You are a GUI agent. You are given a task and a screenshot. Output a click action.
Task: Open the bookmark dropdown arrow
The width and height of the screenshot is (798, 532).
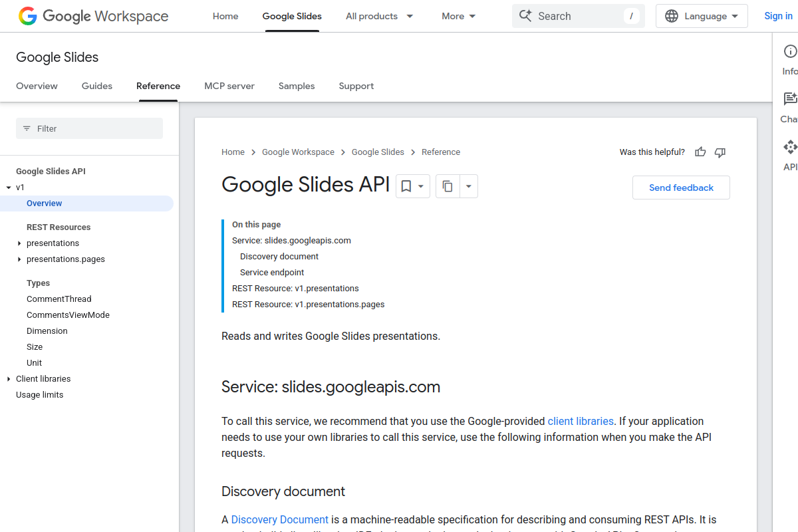421,187
